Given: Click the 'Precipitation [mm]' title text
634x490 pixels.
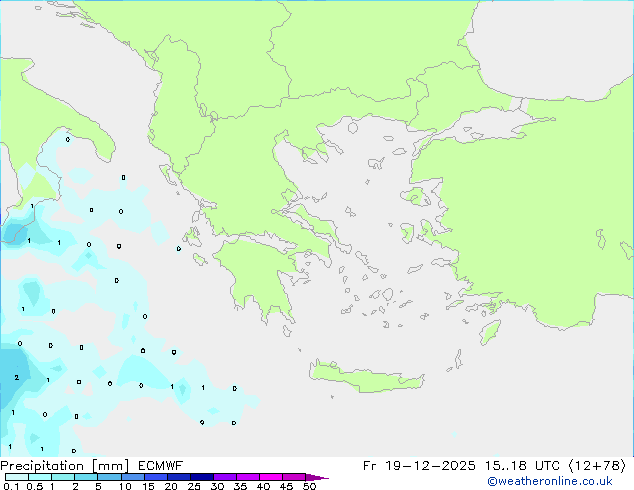Looking at the screenshot, I should coord(64,466).
